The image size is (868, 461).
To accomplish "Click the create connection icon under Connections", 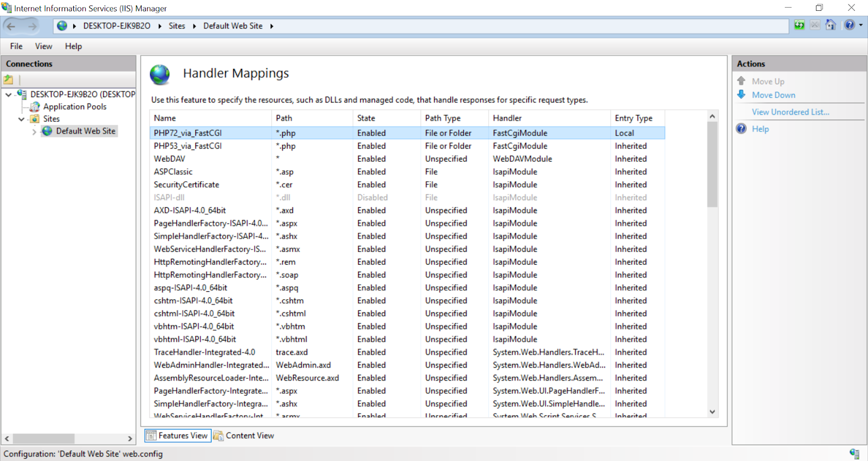I will click(9, 80).
